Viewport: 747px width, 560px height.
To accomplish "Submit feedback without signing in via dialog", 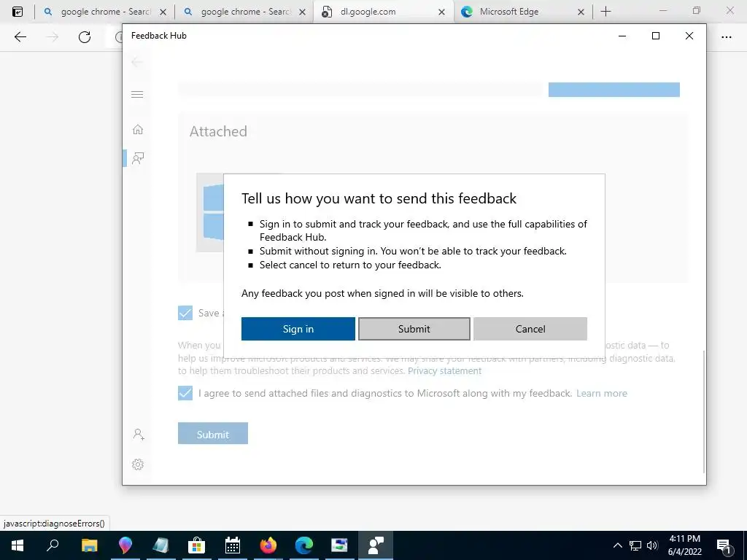I will click(x=414, y=329).
